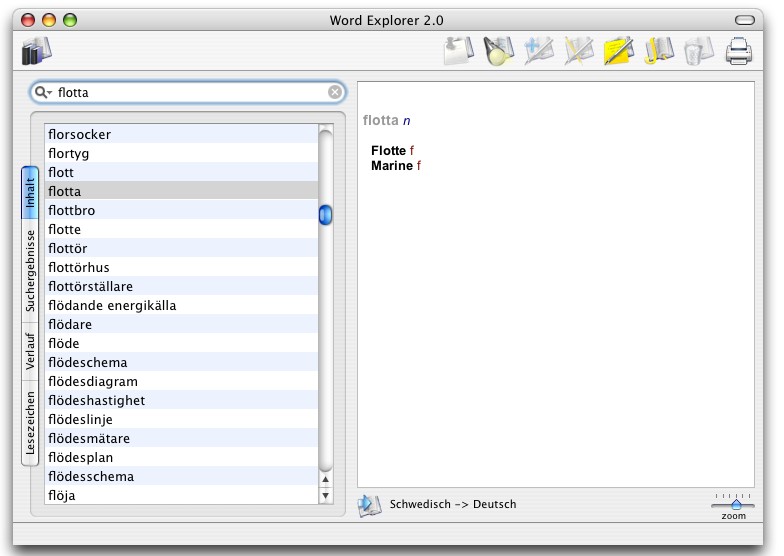The width and height of the screenshot is (784, 556).
Task: Select 'flöja' in the word list
Action: [181, 495]
